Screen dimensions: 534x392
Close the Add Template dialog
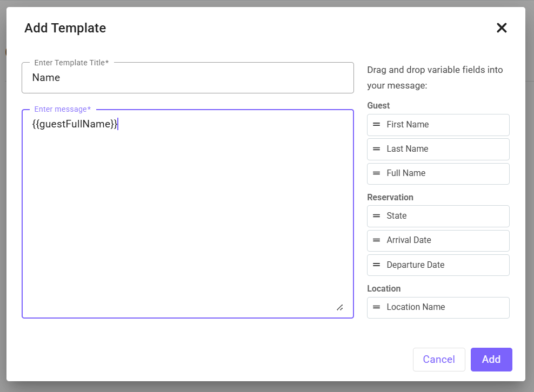[502, 28]
